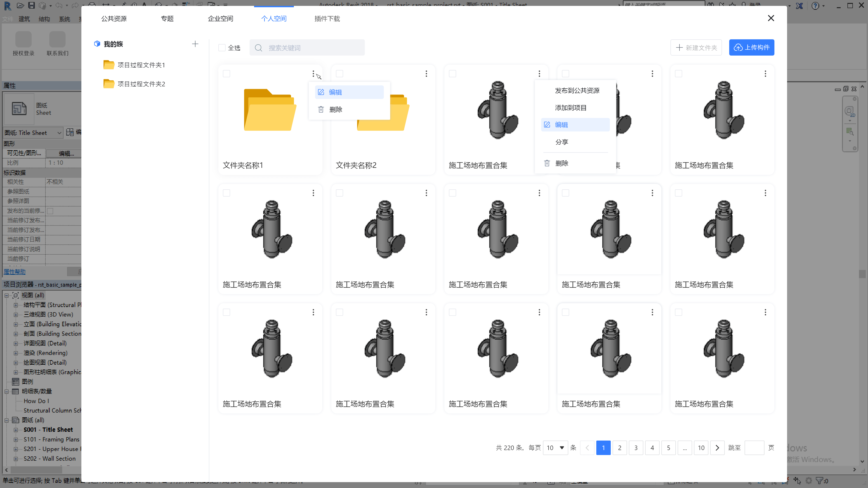Click next page arrow navigation icon
This screenshot has width=868, height=488.
[718, 448]
